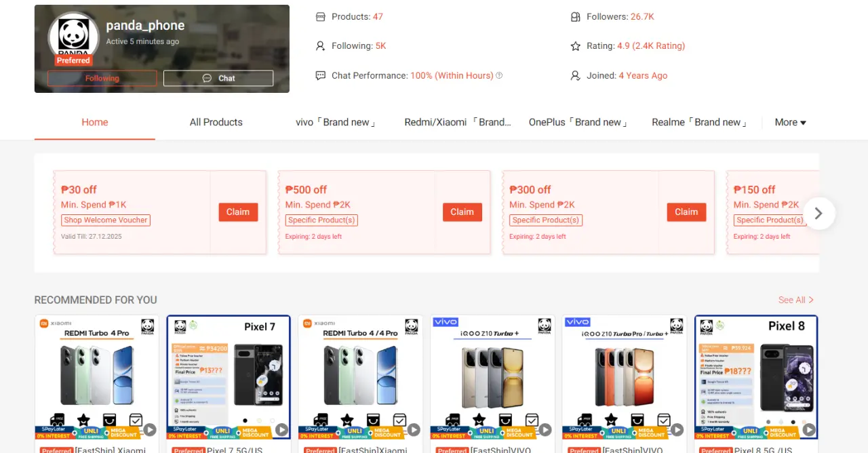Screen dimensions: 868x453
Task: Click the RECOMMENDED FOR YOU heading
Action: pyautogui.click(x=96, y=300)
